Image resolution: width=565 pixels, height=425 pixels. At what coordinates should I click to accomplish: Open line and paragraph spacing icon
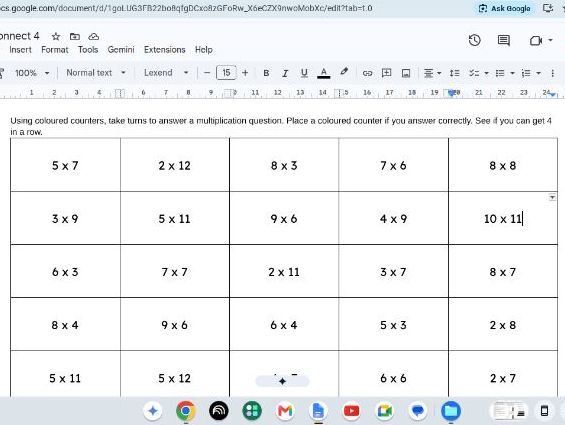coord(454,73)
